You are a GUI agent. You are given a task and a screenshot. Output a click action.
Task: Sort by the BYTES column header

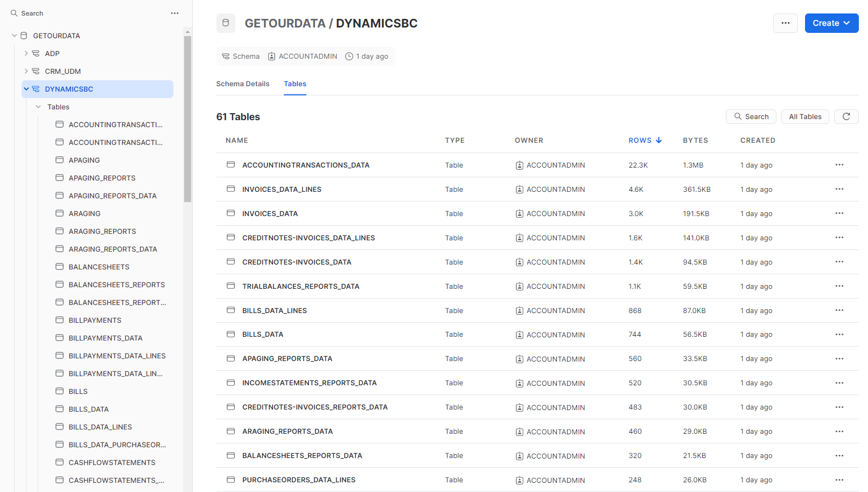696,140
